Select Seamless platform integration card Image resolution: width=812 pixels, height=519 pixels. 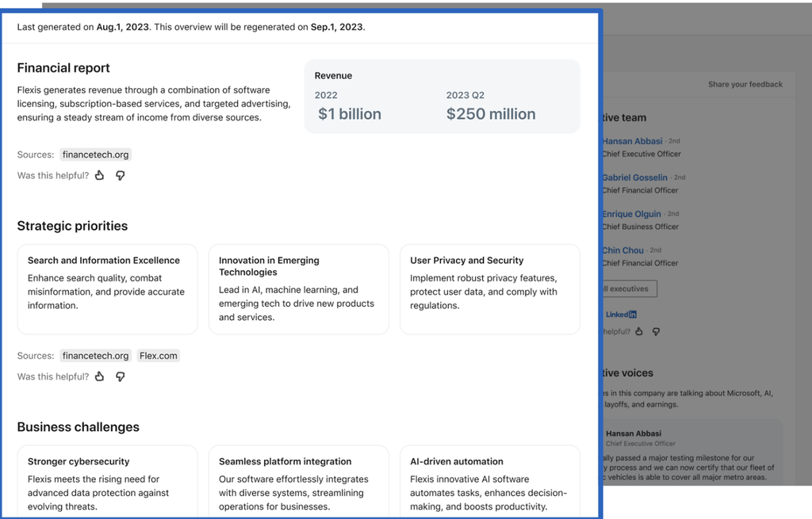point(299,481)
